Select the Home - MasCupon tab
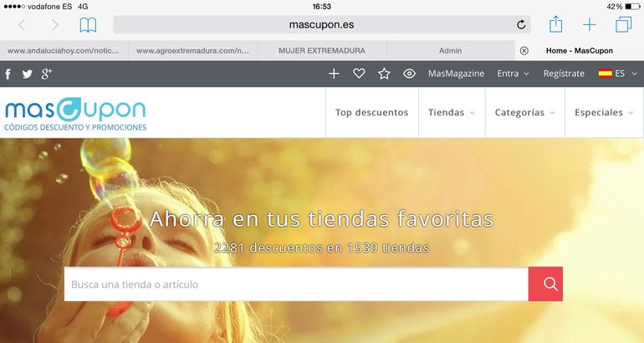Image resolution: width=644 pixels, height=343 pixels. (x=579, y=50)
